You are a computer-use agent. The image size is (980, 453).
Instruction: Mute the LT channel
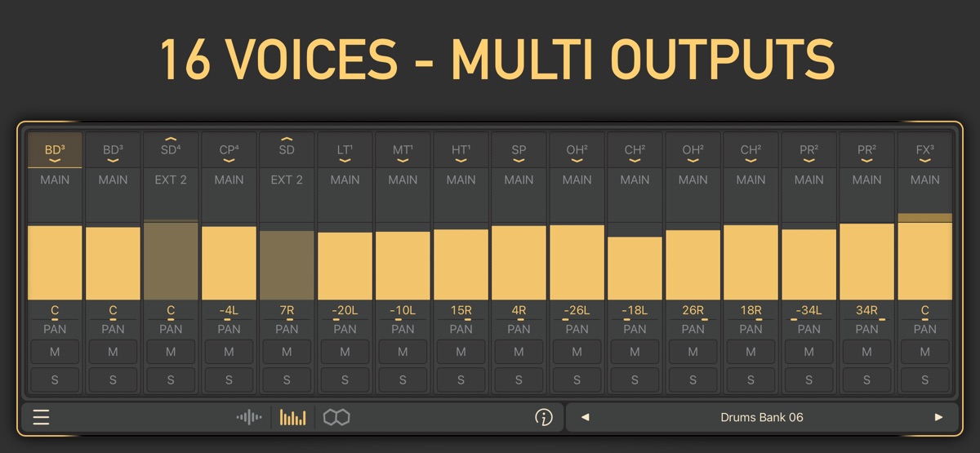[x=345, y=353]
